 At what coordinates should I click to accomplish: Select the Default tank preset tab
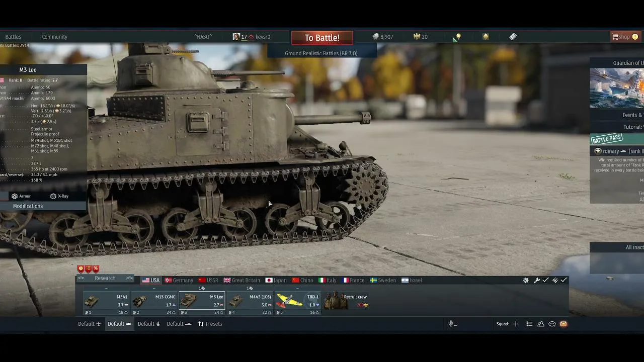click(x=119, y=324)
